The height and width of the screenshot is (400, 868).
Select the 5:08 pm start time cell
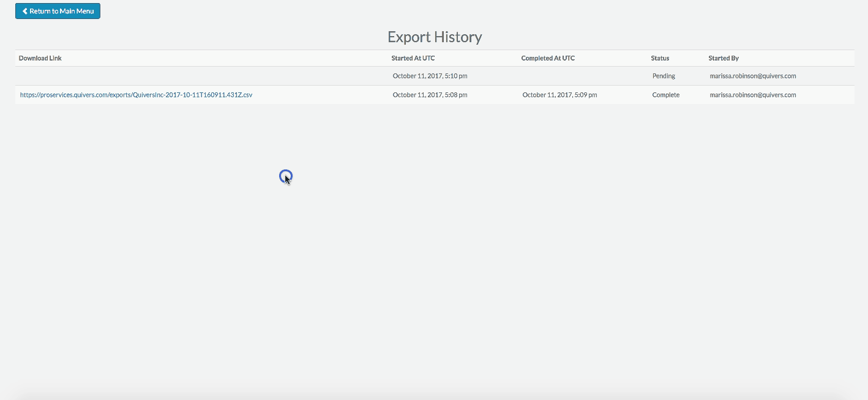[x=430, y=95]
